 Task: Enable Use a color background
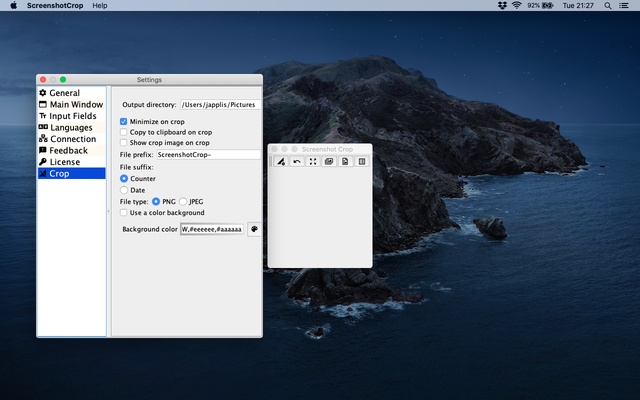(x=123, y=213)
